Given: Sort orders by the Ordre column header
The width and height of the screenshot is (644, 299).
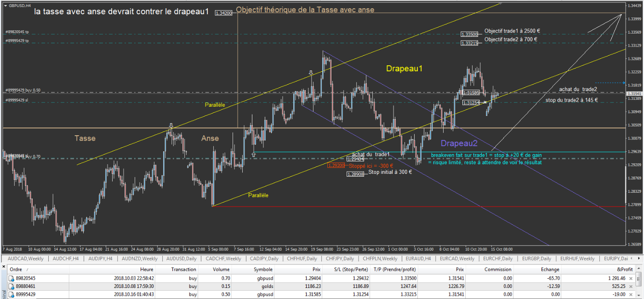Looking at the screenshot, I should click(x=15, y=270).
